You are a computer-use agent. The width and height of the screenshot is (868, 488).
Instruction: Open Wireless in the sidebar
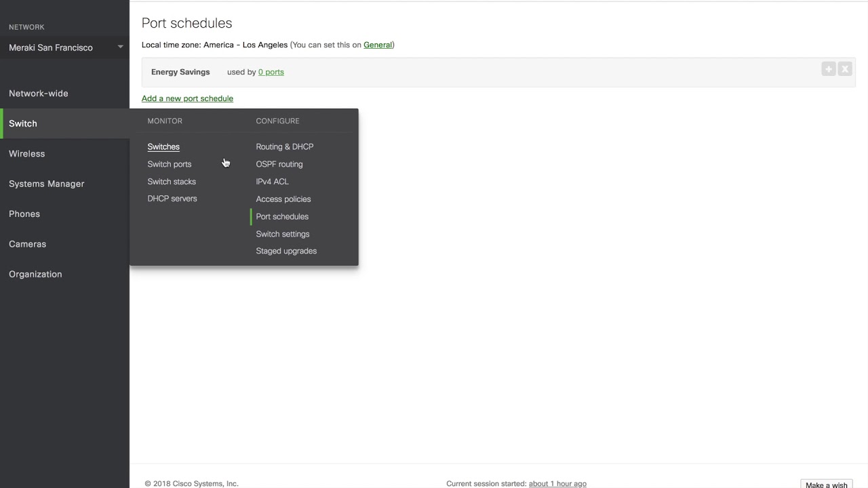(27, 154)
